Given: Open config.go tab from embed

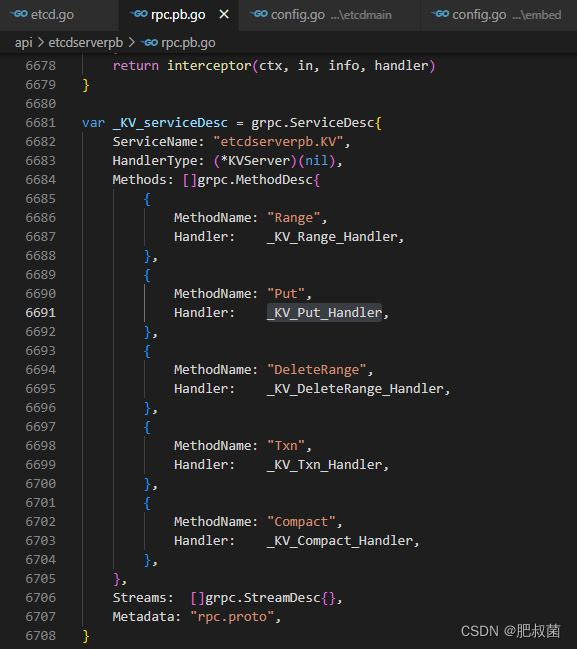Looking at the screenshot, I should 499,15.
